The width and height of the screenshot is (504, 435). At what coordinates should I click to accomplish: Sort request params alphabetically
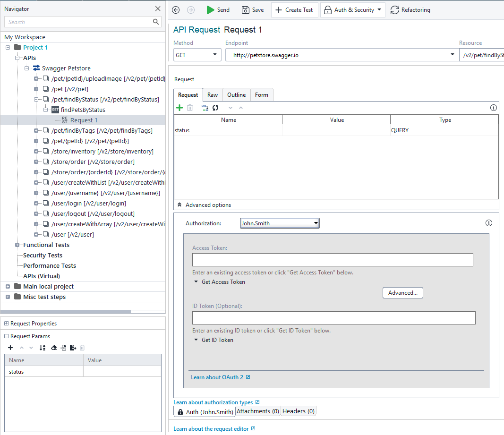(x=43, y=348)
